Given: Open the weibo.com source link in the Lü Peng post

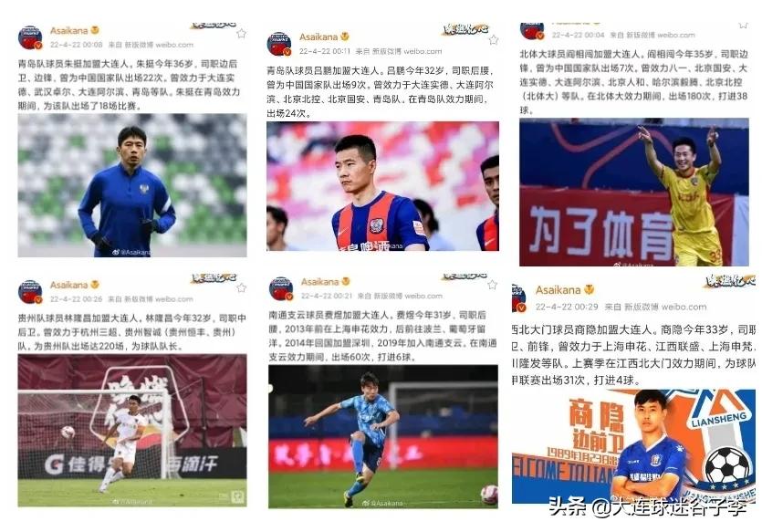Looking at the screenshot, I should [x=423, y=51].
